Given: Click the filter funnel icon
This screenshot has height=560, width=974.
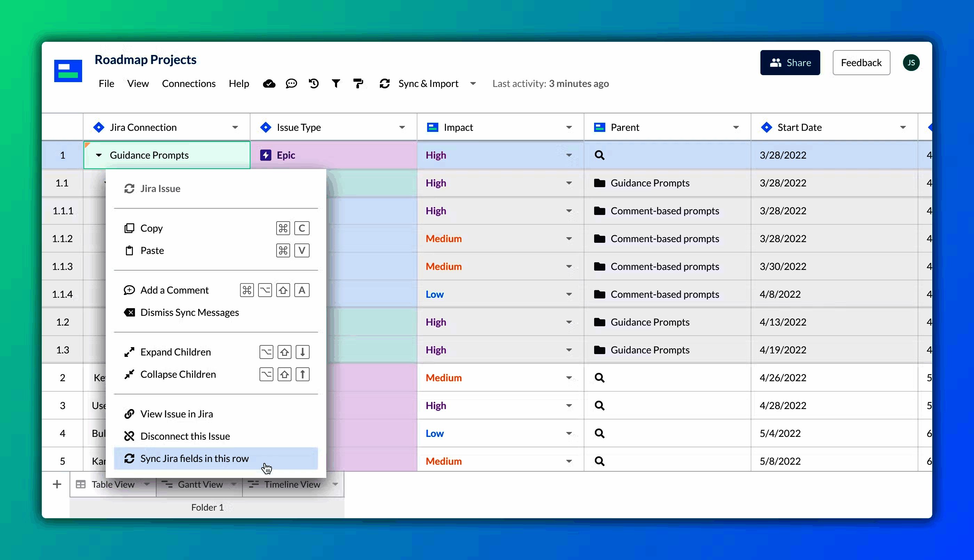Looking at the screenshot, I should pyautogui.click(x=336, y=83).
